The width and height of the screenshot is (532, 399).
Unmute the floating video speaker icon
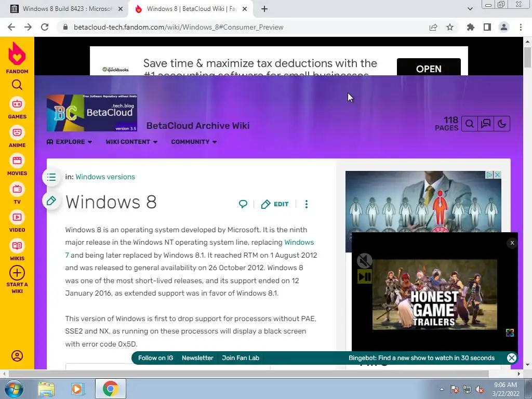pos(364,261)
